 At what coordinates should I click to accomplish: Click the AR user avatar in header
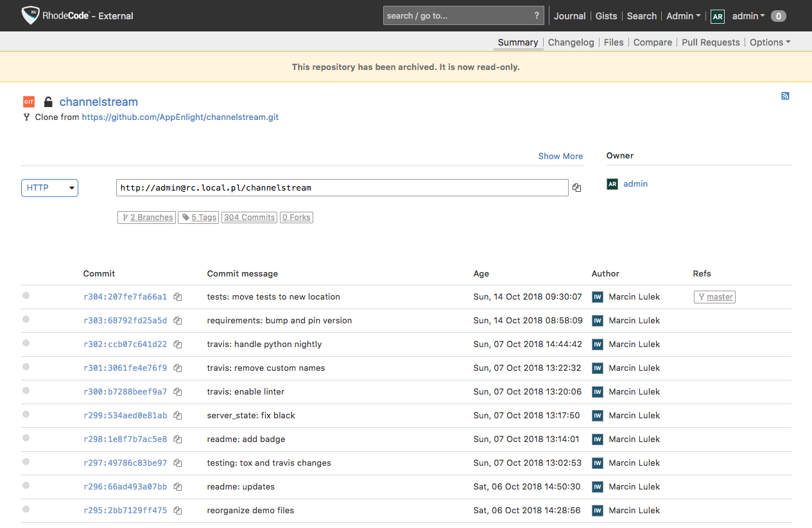(x=717, y=16)
